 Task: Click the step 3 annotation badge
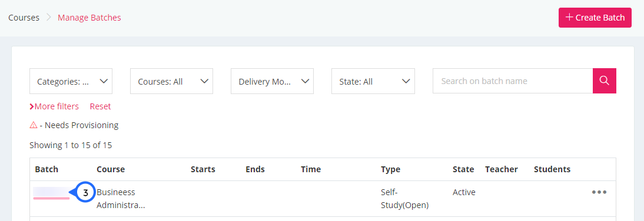tap(85, 193)
